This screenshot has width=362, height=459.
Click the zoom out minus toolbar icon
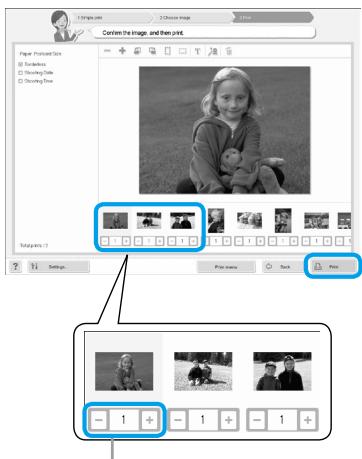point(107,51)
